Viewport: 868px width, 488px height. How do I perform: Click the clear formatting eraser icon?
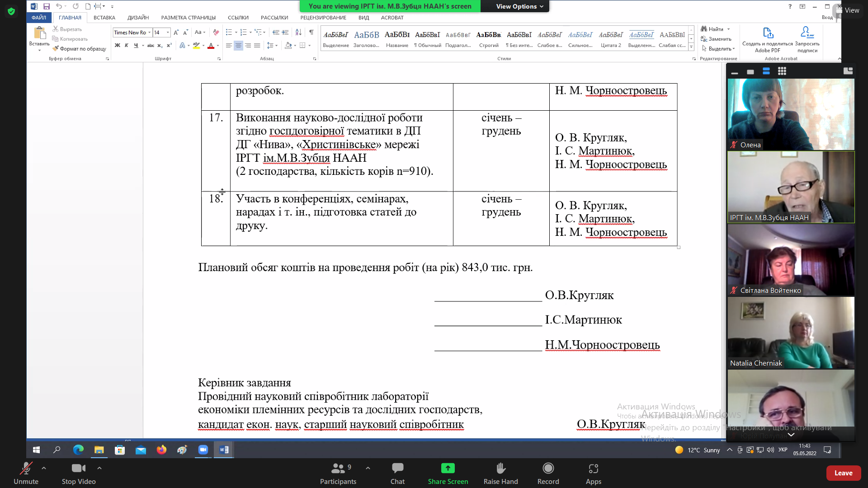coord(216,33)
